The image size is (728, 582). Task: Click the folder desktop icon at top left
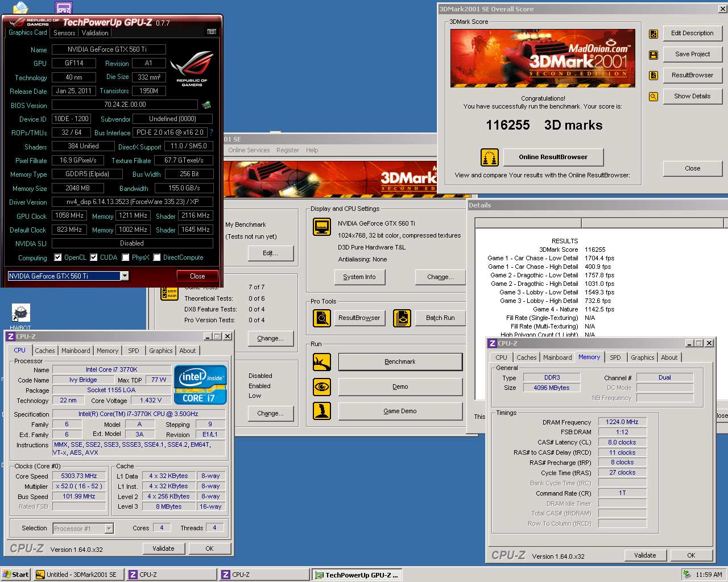20,7
